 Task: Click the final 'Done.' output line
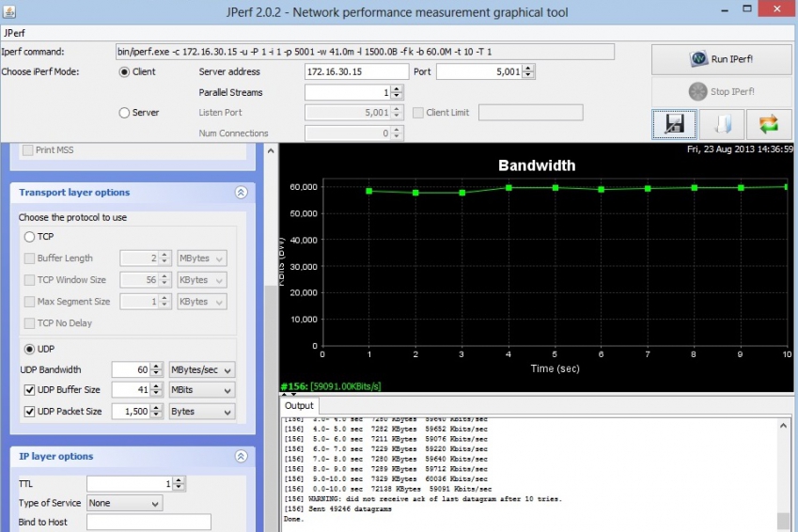(293, 519)
